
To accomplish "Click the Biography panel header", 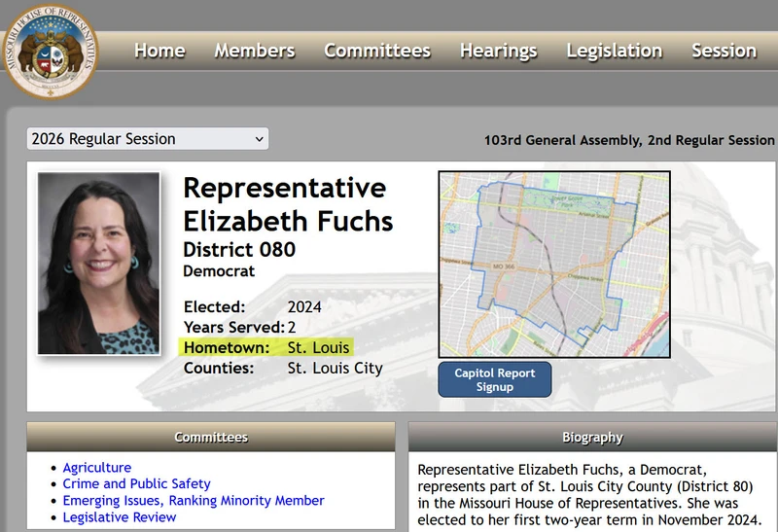I will click(x=593, y=438).
